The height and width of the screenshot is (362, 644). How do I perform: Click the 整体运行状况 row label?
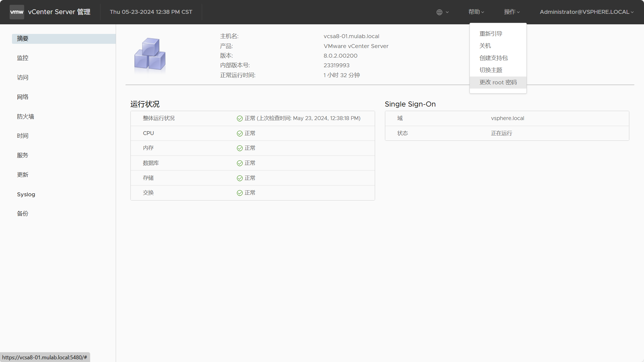(x=159, y=118)
